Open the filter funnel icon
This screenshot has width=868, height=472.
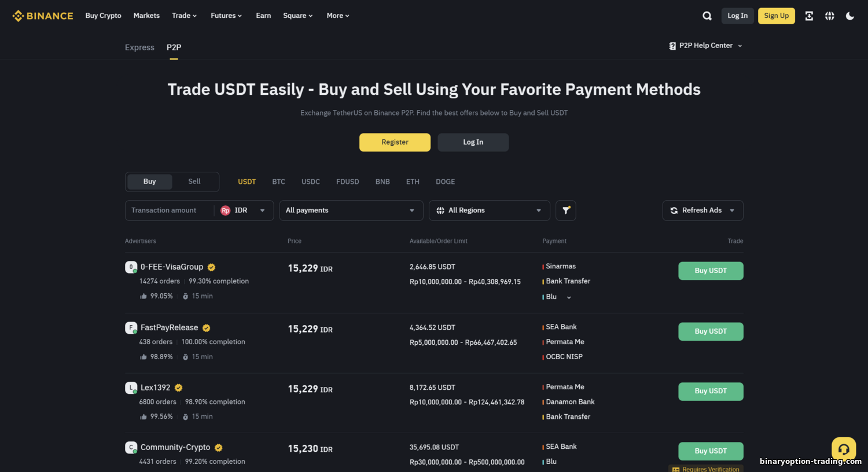[x=566, y=211]
